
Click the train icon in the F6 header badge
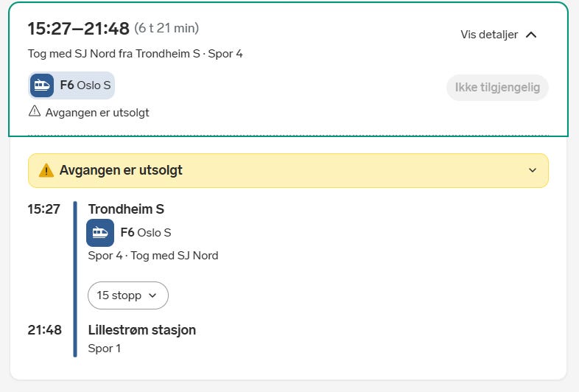[42, 85]
